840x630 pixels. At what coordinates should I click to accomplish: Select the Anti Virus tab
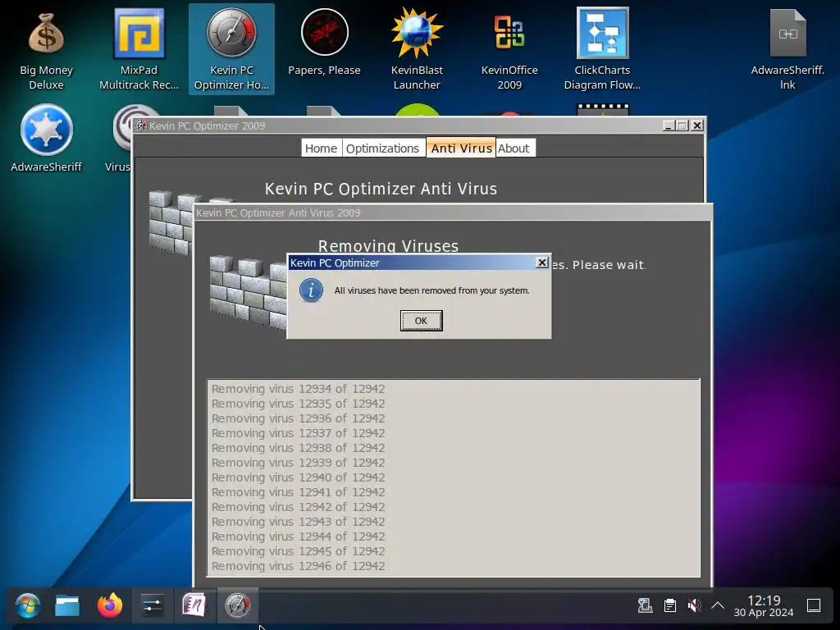(x=461, y=148)
